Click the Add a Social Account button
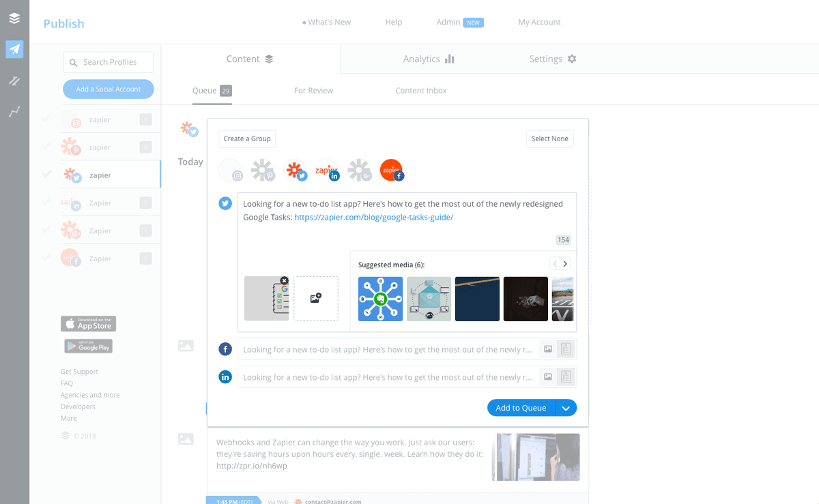This screenshot has width=819, height=504. tap(109, 89)
